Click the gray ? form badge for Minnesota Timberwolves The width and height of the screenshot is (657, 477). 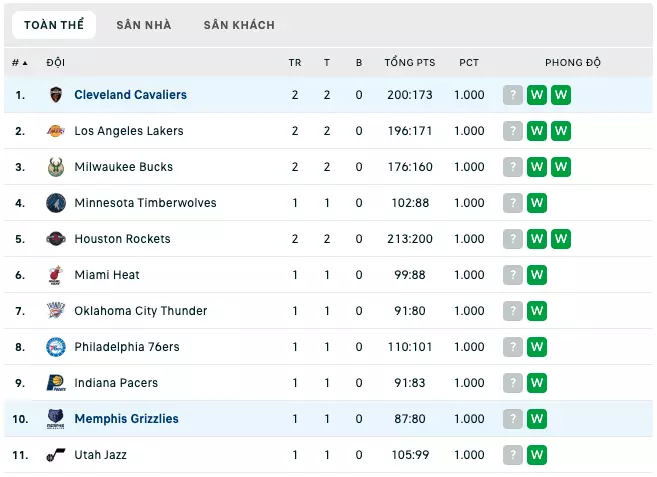click(x=512, y=203)
